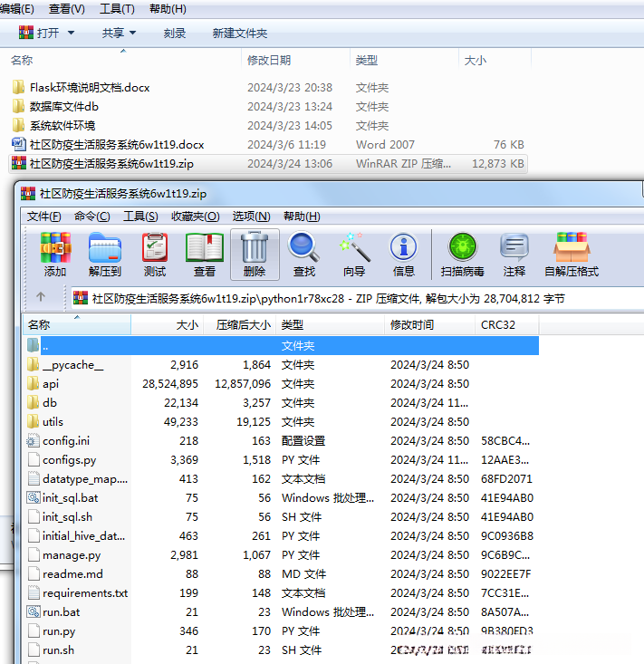The height and width of the screenshot is (664, 644).
Task: Sort archive list by 压缩后大小 column
Action: pyautogui.click(x=240, y=325)
